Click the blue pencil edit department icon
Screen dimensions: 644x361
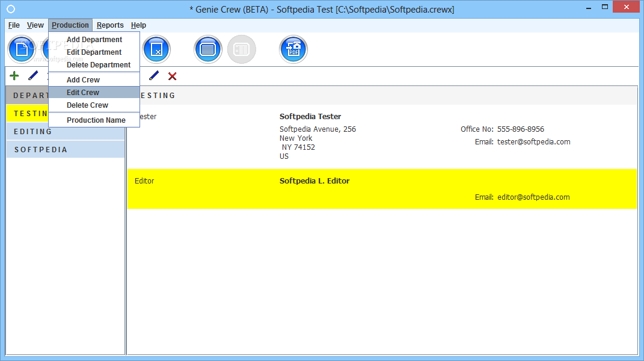pos(33,76)
